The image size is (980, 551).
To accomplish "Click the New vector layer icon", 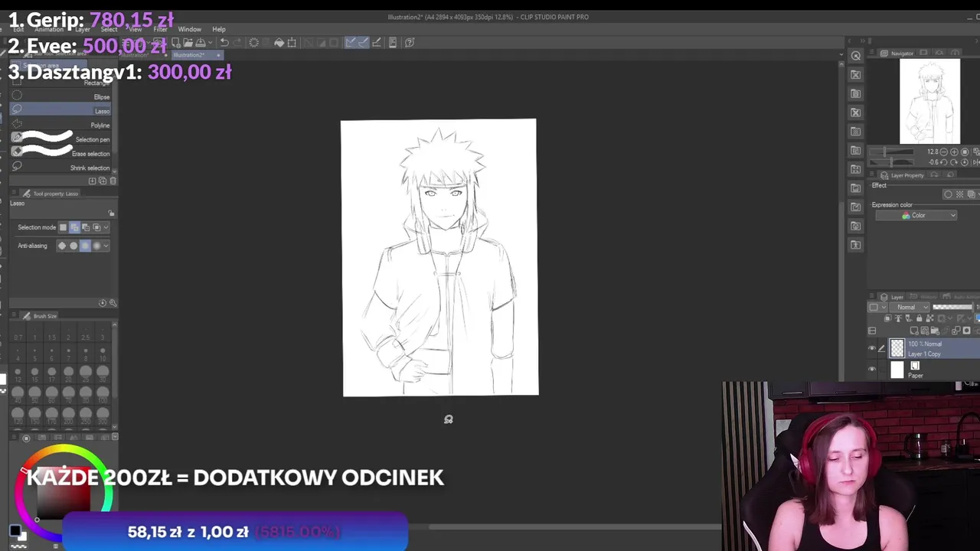I will (925, 331).
